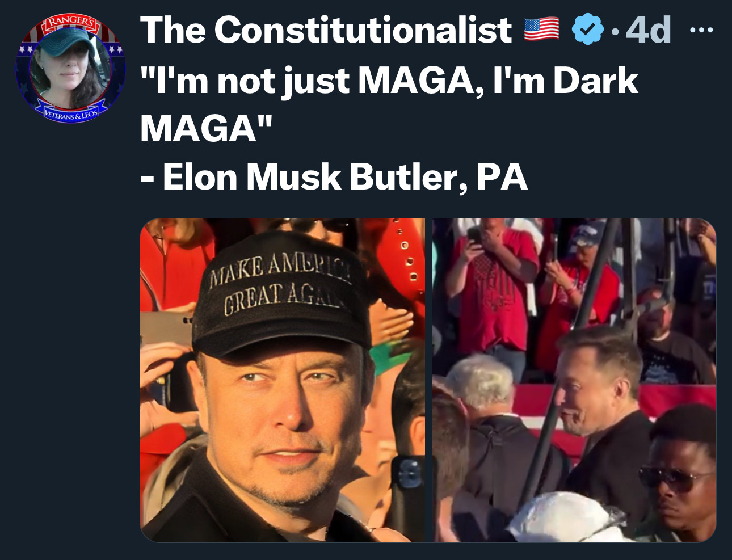
Task: Click the "- Elon Musk Butler, PA" attribution line
Action: pos(334,177)
